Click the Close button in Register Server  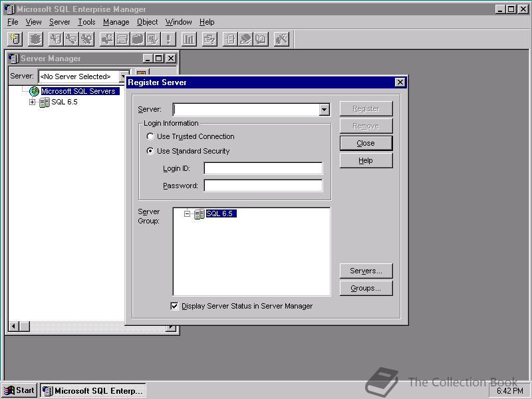[366, 143]
